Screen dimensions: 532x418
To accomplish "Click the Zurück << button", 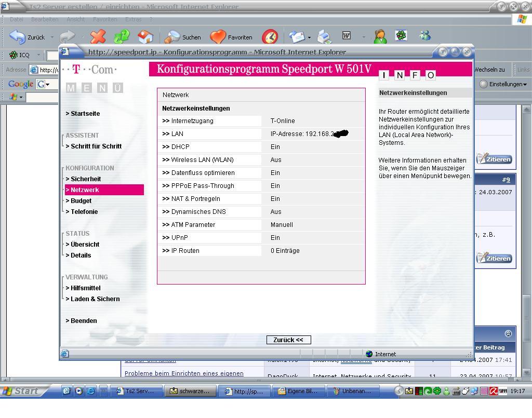I will pos(288,340).
